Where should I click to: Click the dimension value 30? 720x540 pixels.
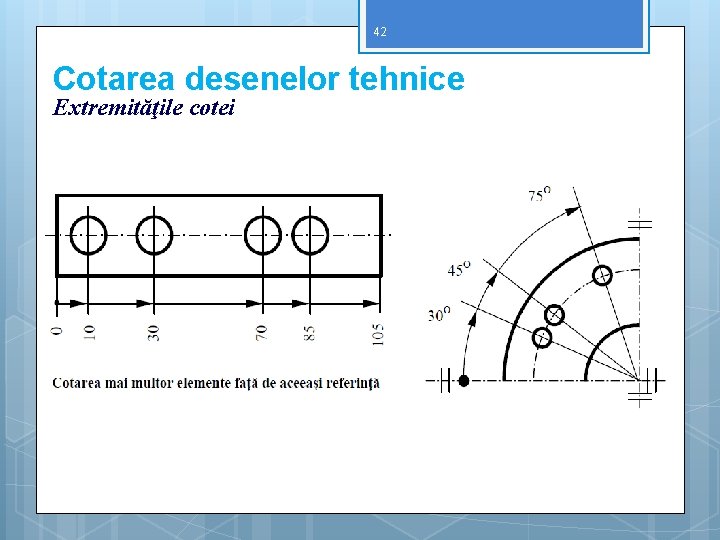pos(153,333)
